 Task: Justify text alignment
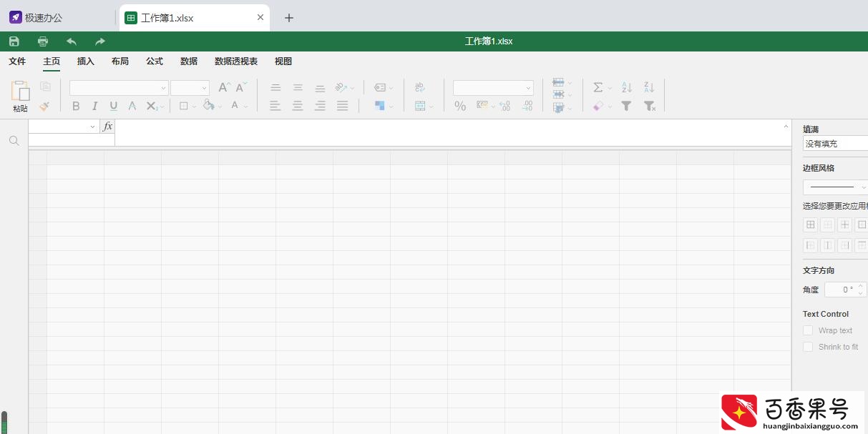pyautogui.click(x=343, y=106)
